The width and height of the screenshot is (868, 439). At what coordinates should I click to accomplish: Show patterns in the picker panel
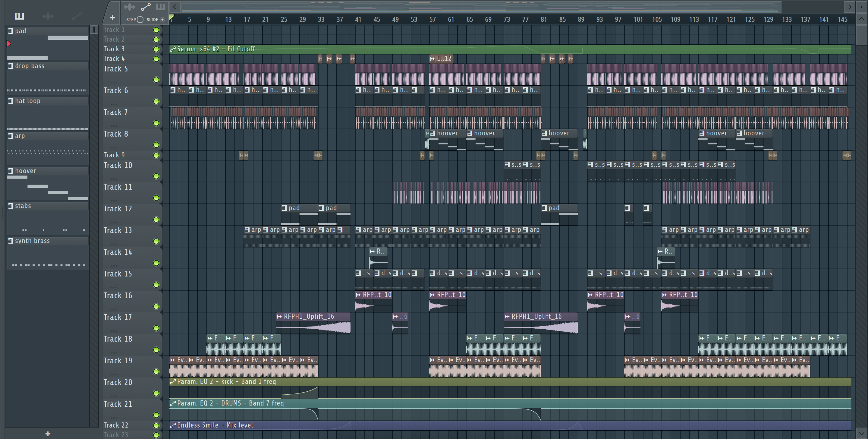(19, 16)
